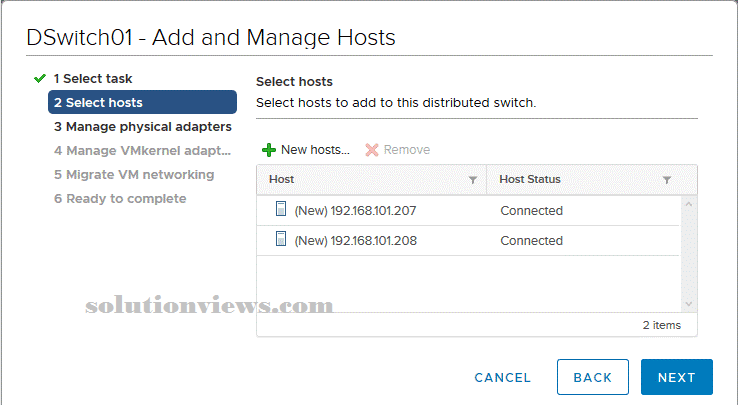Click the green plus New hosts icon
This screenshot has height=405, width=738.
click(x=269, y=150)
